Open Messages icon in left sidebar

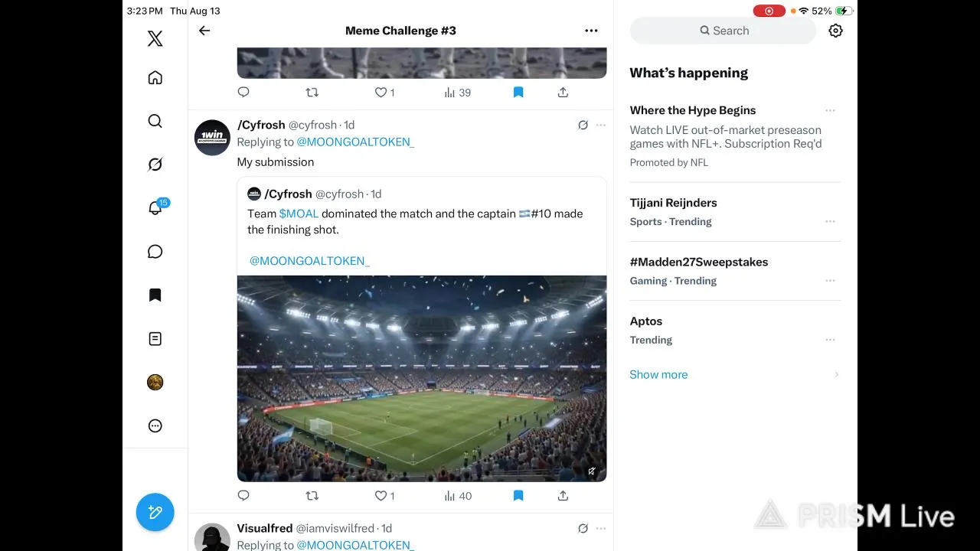155,252
